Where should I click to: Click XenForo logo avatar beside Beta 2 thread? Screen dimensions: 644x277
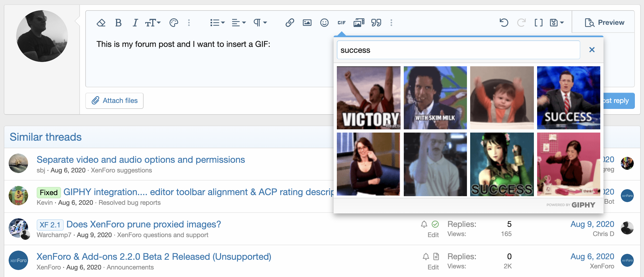tap(18, 260)
